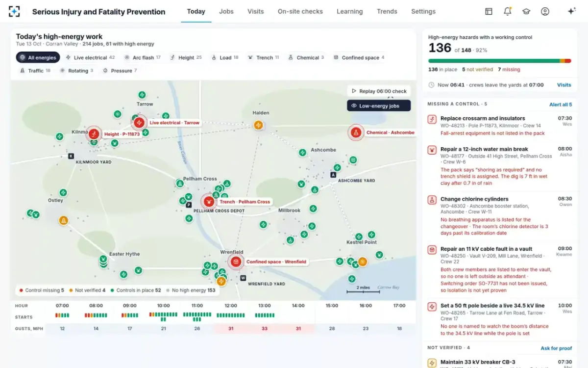The height and width of the screenshot is (368, 588).
Task: Click the sparkle assistant icon
Action: coord(571,11)
